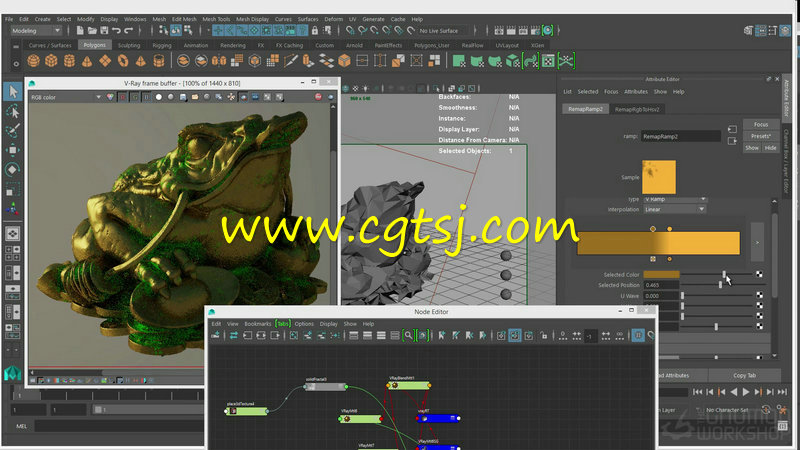The width and height of the screenshot is (800, 450).
Task: Click the ramp input connection icon
Action: [732, 129]
